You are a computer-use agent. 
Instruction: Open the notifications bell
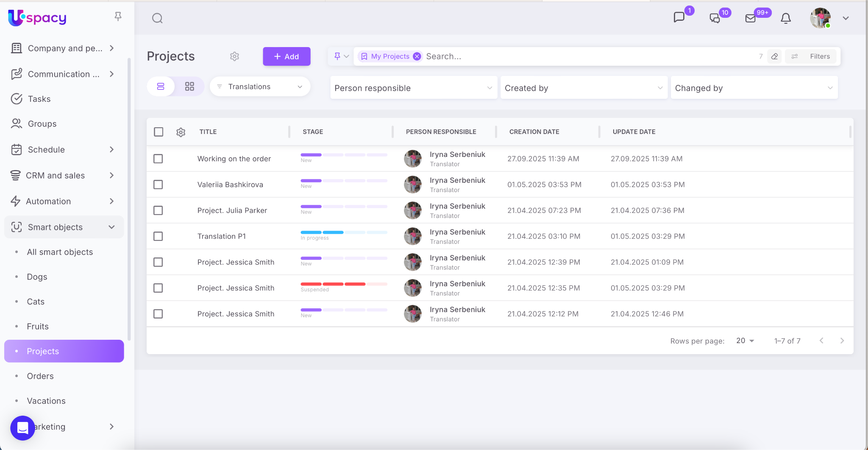click(785, 18)
